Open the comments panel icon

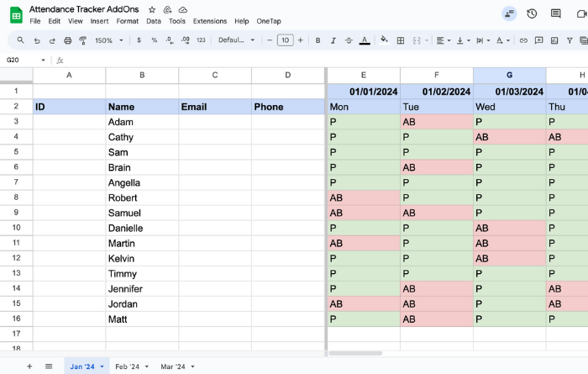coord(555,13)
